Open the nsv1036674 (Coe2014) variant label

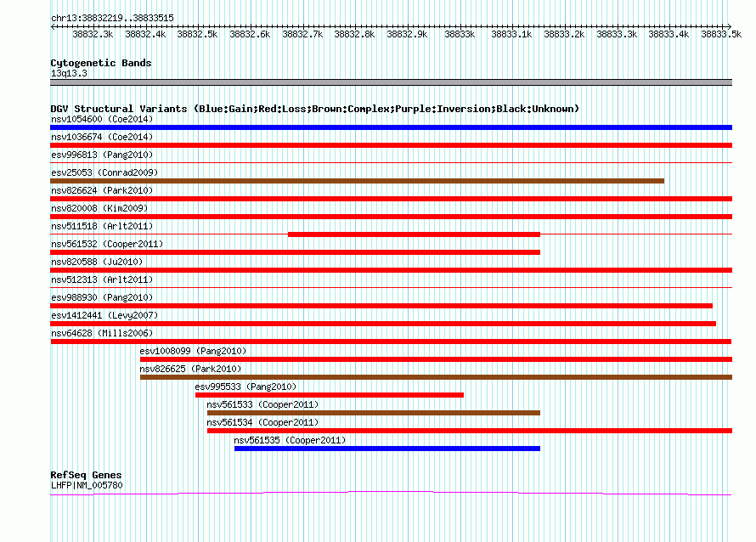[x=102, y=137]
